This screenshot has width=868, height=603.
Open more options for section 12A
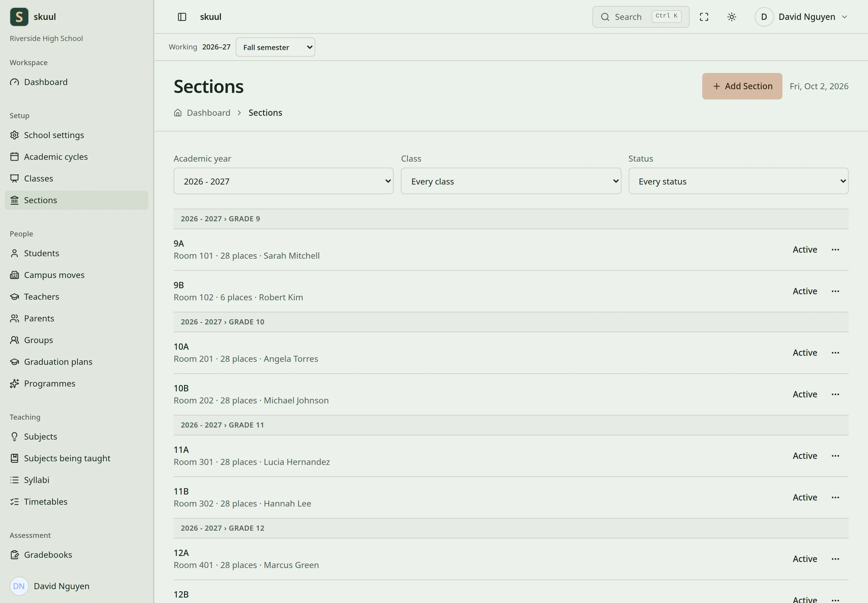835,559
